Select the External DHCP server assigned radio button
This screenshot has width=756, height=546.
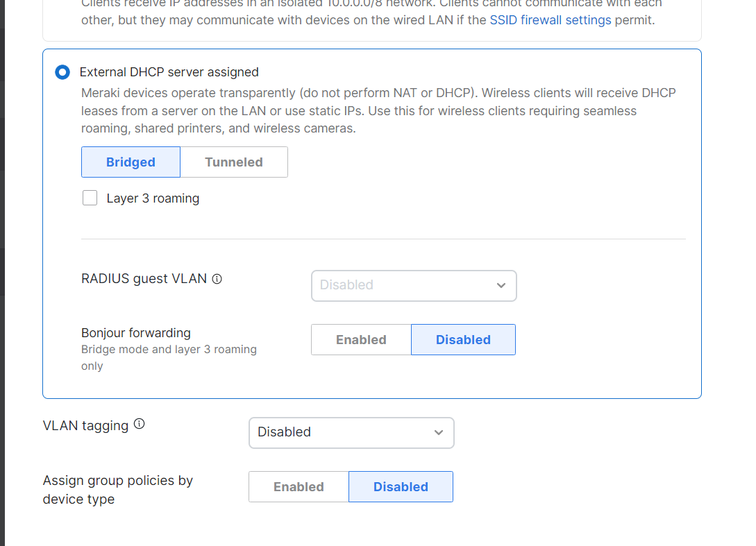62,71
